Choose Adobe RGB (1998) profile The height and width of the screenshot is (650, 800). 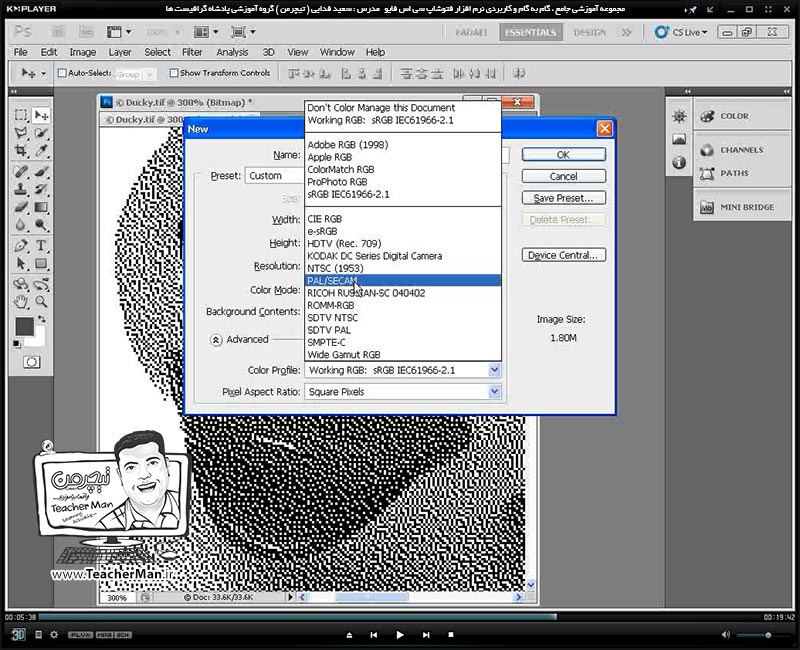tap(403, 145)
